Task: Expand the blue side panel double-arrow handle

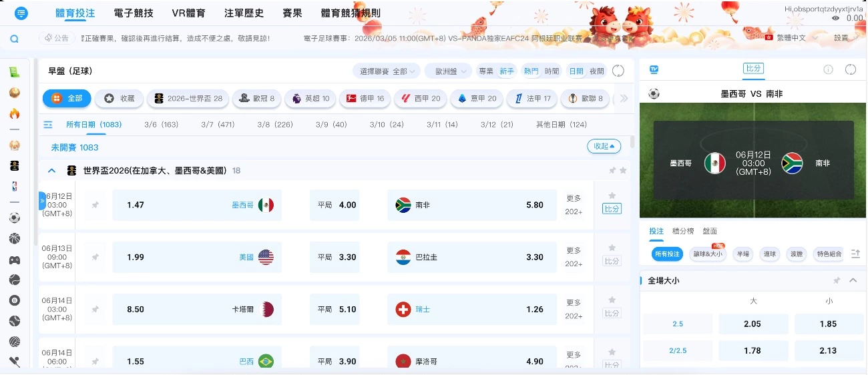Action: tap(42, 200)
